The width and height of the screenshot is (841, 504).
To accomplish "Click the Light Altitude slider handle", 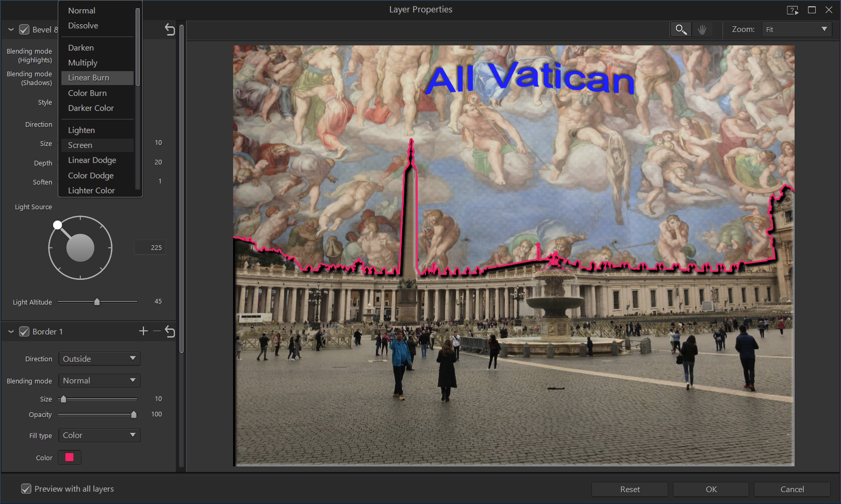I will (97, 301).
